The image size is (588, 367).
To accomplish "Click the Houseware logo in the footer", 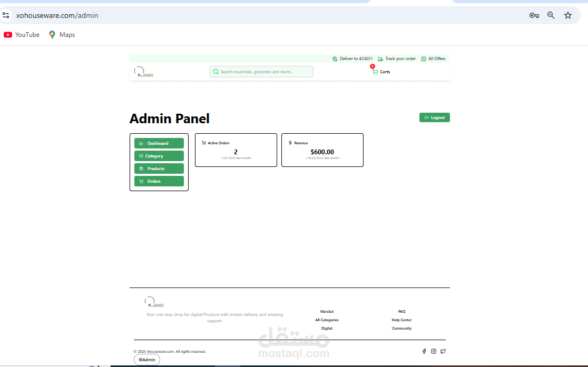I will [x=154, y=302].
